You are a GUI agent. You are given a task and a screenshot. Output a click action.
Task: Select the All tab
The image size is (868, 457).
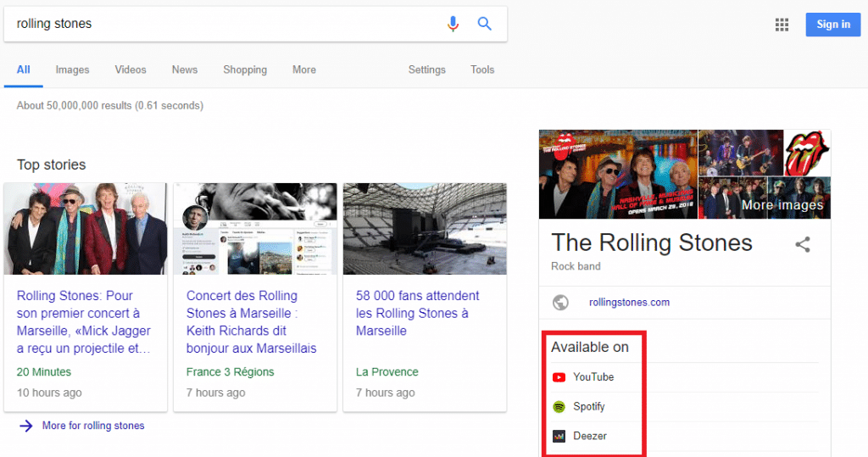tap(23, 70)
